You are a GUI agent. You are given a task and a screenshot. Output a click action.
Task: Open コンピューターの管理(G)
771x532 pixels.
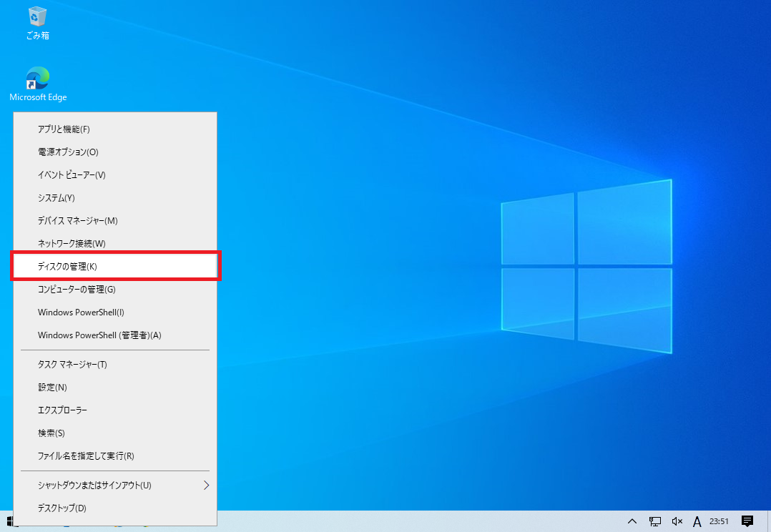coord(115,289)
